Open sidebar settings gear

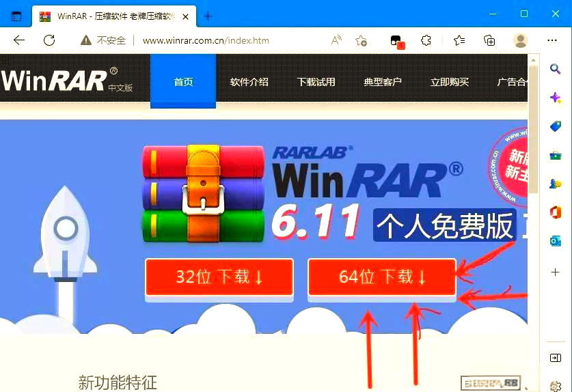(556, 385)
